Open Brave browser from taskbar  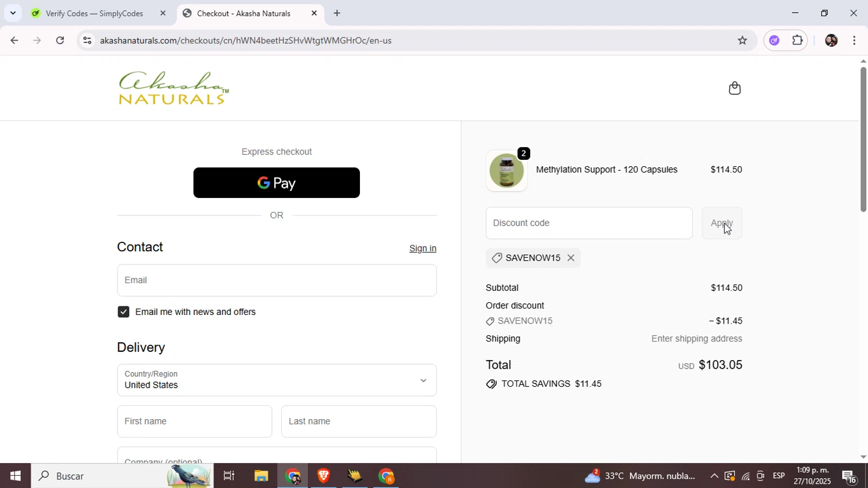click(x=323, y=476)
